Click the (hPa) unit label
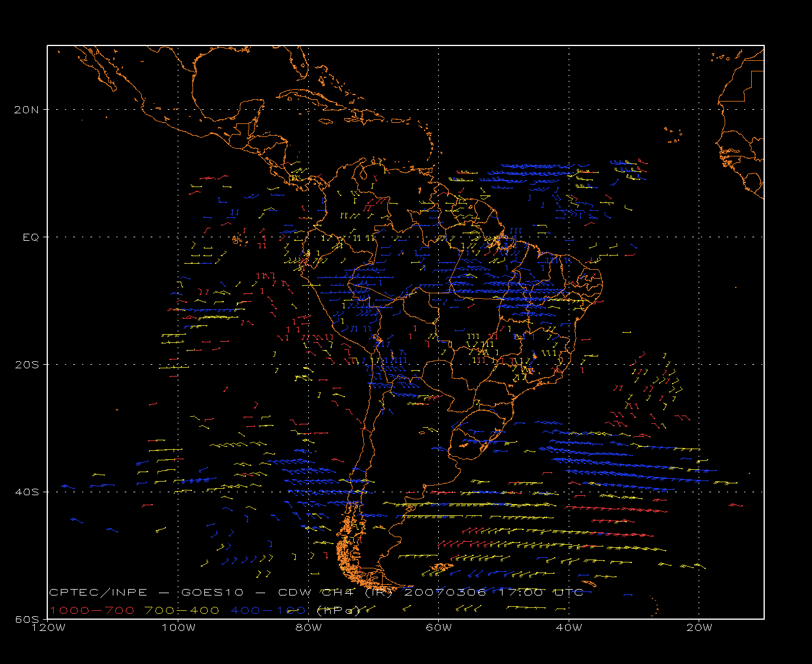 tap(339, 611)
